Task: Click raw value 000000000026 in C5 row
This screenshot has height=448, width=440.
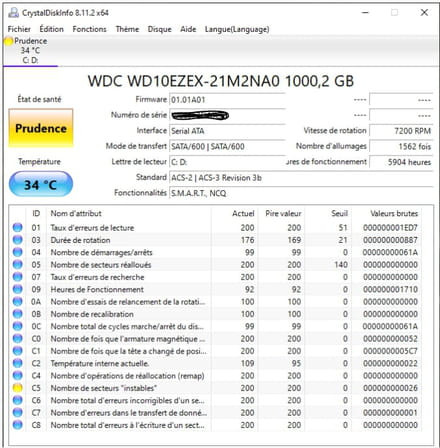Action: tap(390, 388)
